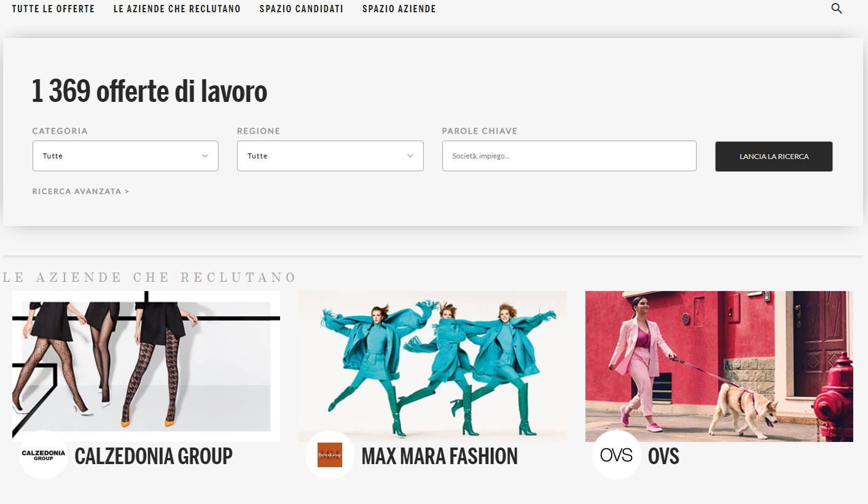The width and height of the screenshot is (868, 504).
Task: Click the Max Mara Fashion Group logo
Action: [x=330, y=455]
